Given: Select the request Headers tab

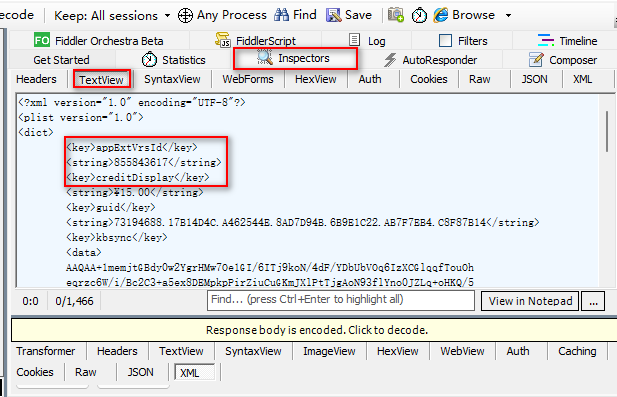Looking at the screenshot, I should pyautogui.click(x=36, y=79).
